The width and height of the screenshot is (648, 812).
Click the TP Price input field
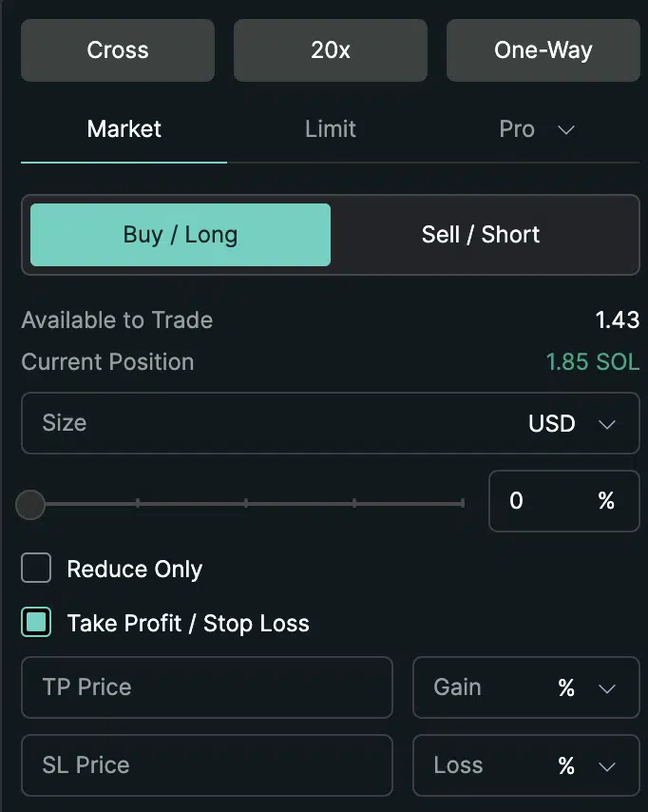click(206, 687)
